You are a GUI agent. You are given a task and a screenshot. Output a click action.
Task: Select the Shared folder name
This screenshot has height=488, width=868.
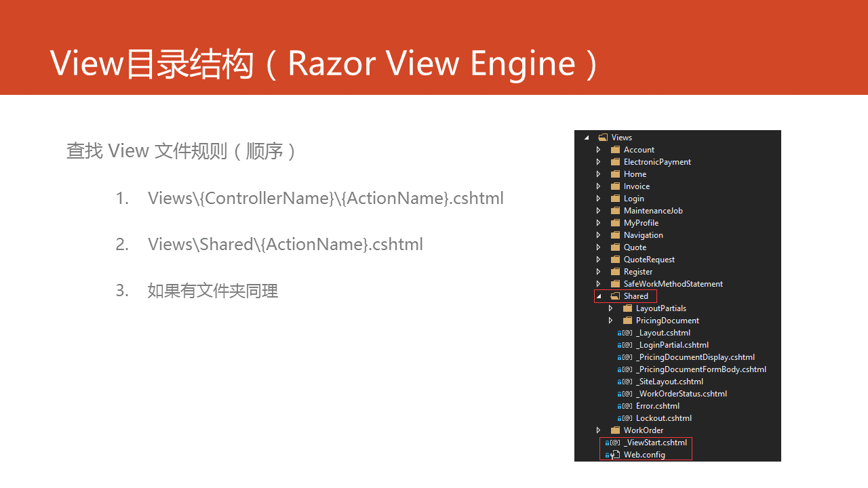coord(636,296)
